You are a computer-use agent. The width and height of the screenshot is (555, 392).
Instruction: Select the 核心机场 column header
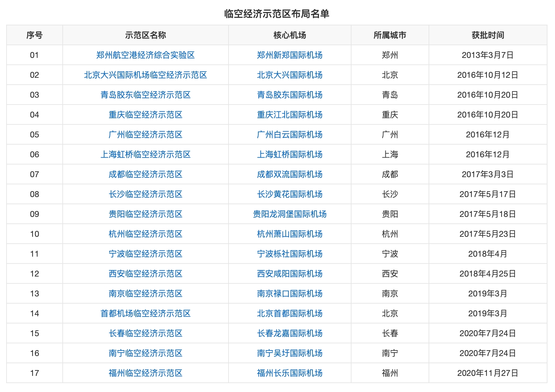pyautogui.click(x=290, y=35)
